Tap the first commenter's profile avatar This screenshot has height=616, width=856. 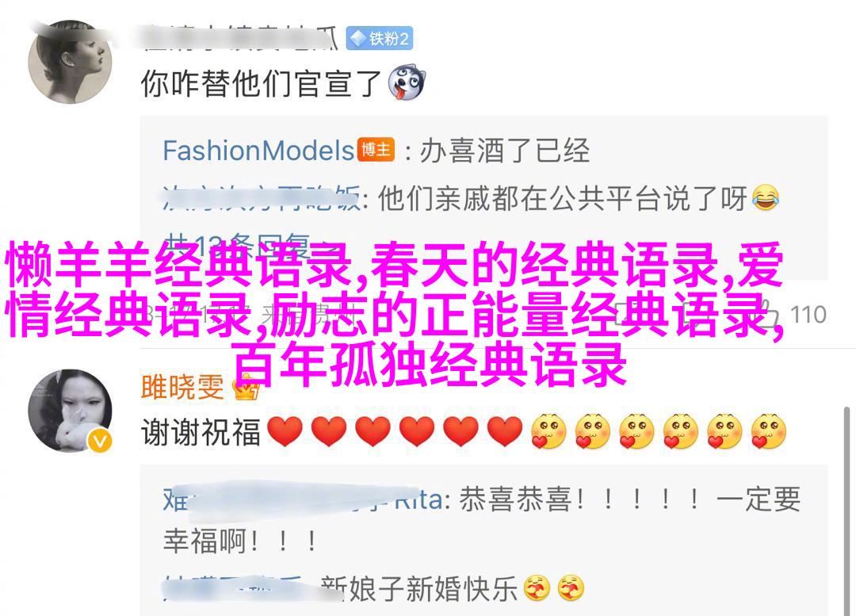[69, 62]
